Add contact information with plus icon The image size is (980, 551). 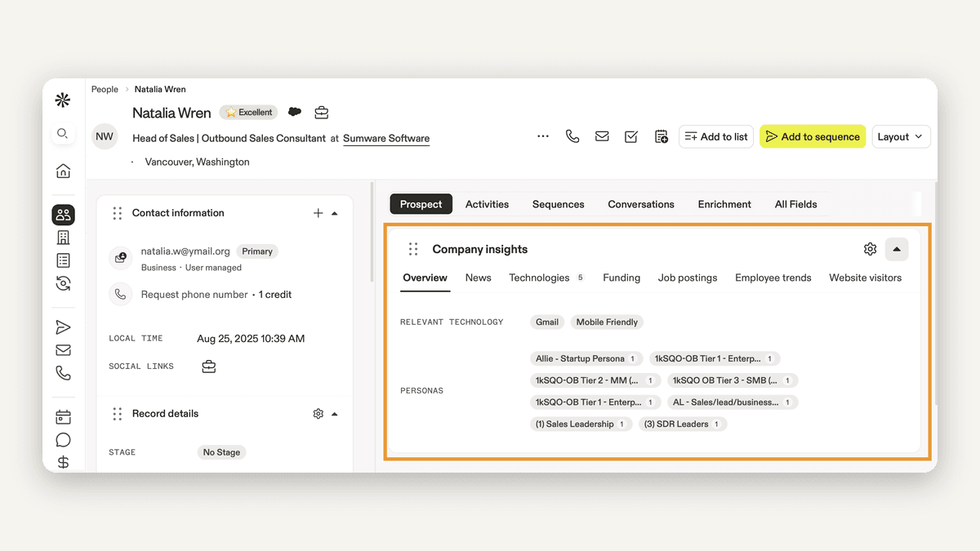coord(318,213)
